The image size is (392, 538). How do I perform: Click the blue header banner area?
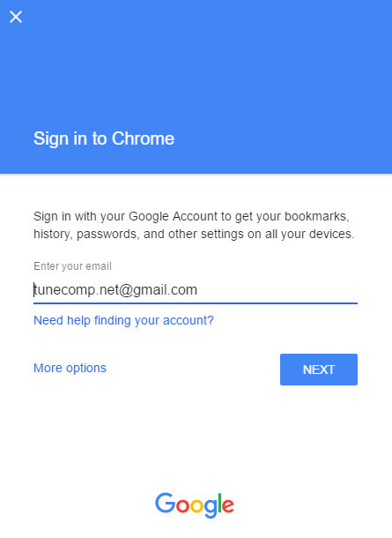[x=196, y=86]
